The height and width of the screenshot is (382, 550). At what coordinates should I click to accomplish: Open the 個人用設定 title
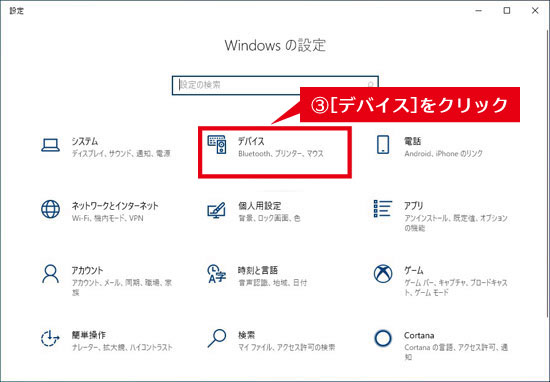coord(260,206)
